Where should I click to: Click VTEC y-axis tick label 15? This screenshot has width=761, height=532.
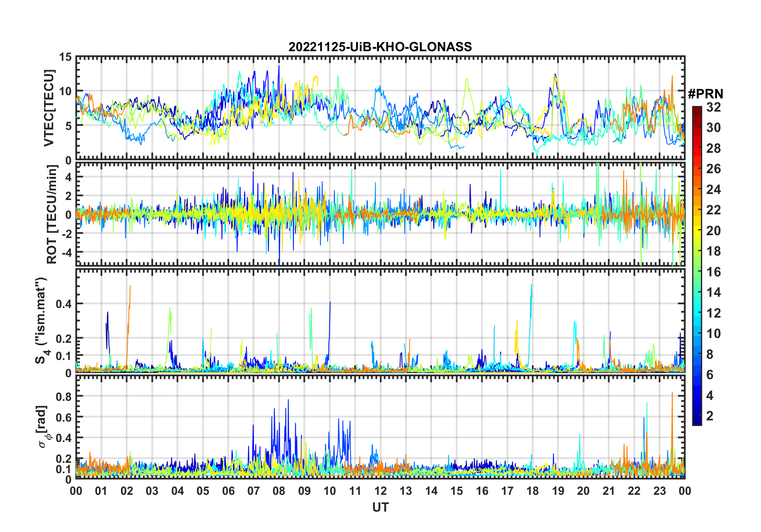[65, 57]
